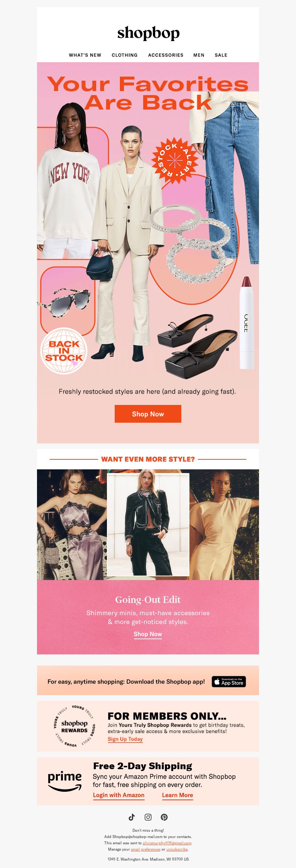Open the Sale navigation link
This screenshot has width=296, height=868.
point(221,55)
